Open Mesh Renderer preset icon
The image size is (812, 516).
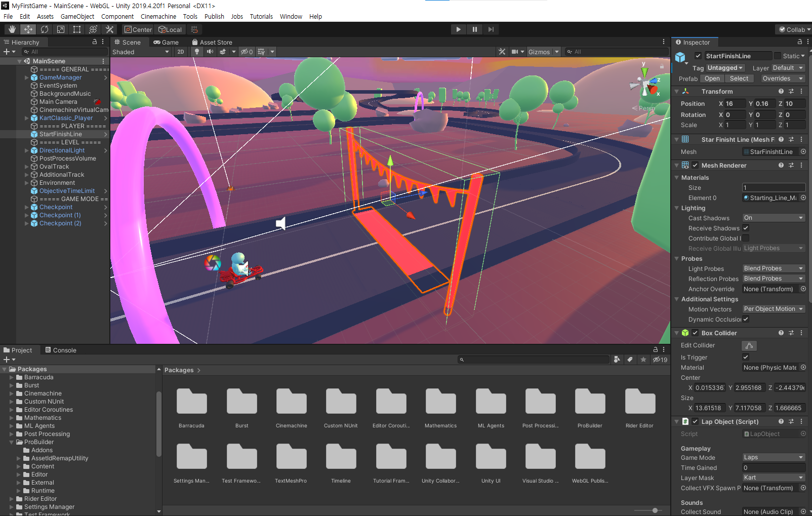[791, 166]
